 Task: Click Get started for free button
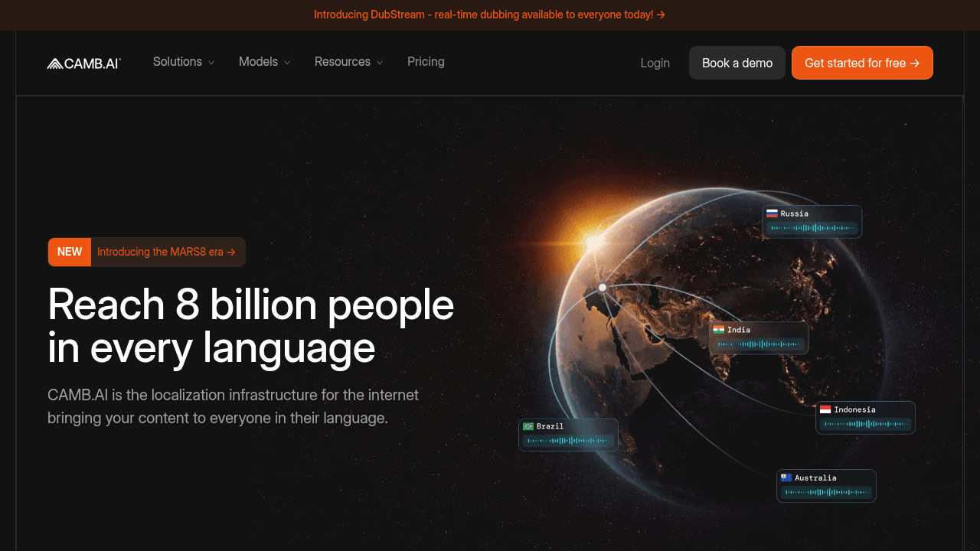pos(862,63)
